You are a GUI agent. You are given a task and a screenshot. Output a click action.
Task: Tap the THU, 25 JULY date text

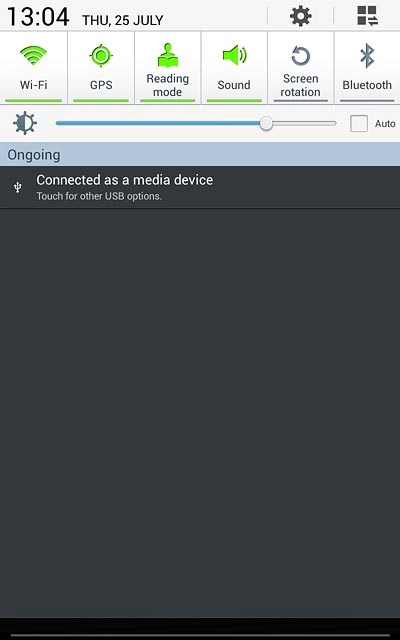(x=122, y=20)
